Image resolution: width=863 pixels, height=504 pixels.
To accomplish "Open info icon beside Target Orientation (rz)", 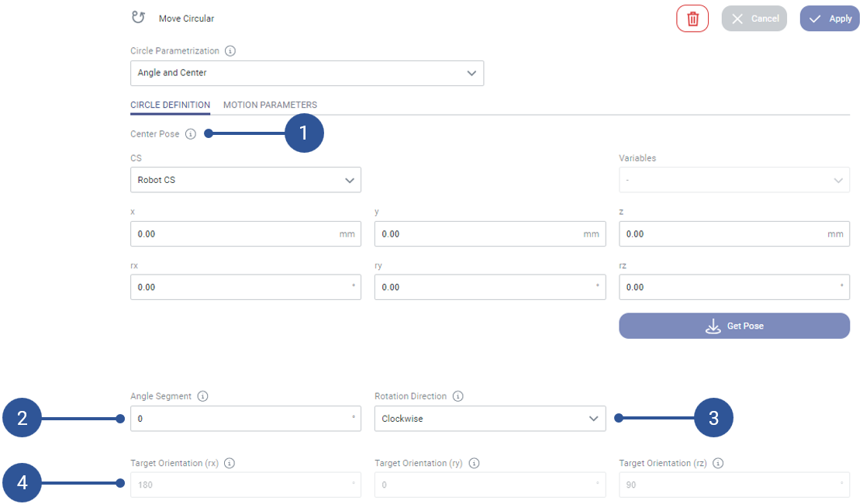I will [x=718, y=463].
